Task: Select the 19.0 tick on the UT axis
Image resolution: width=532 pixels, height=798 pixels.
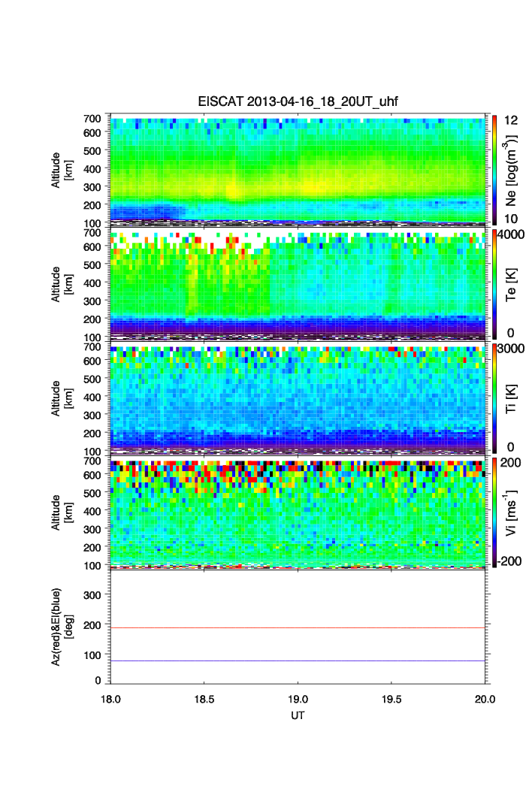Action: point(298,699)
